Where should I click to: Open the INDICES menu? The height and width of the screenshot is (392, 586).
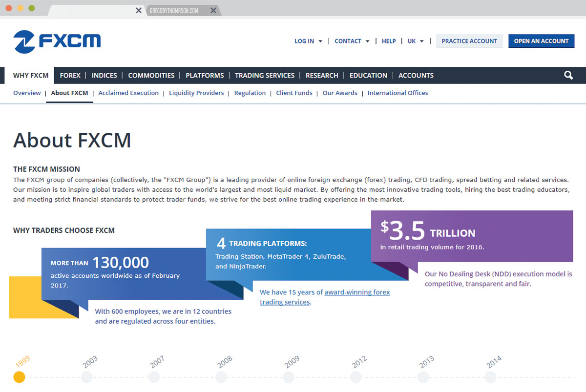[x=105, y=75]
